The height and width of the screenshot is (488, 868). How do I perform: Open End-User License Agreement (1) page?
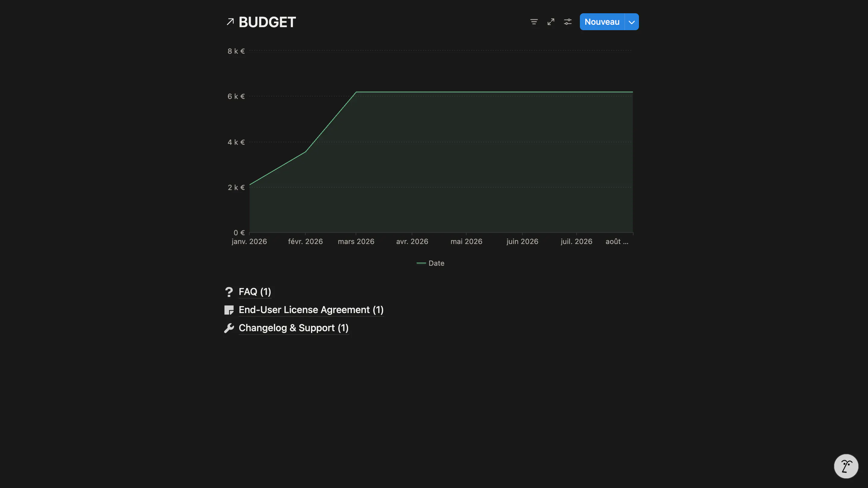pos(311,310)
